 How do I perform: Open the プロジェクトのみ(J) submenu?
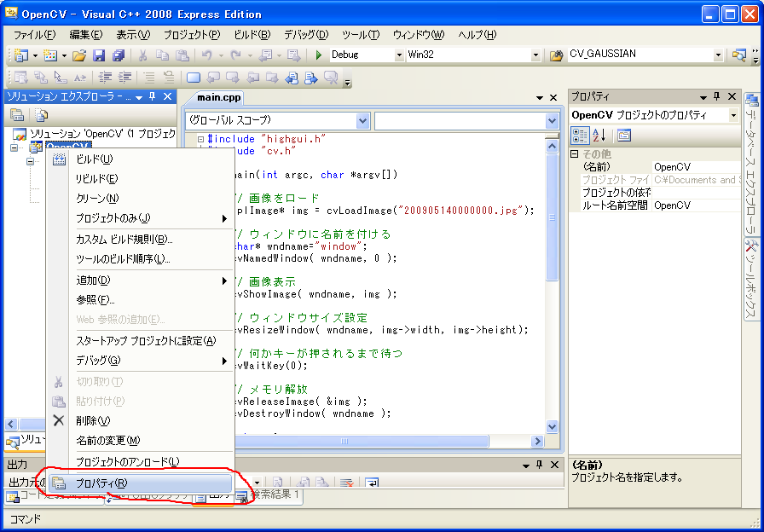141,217
